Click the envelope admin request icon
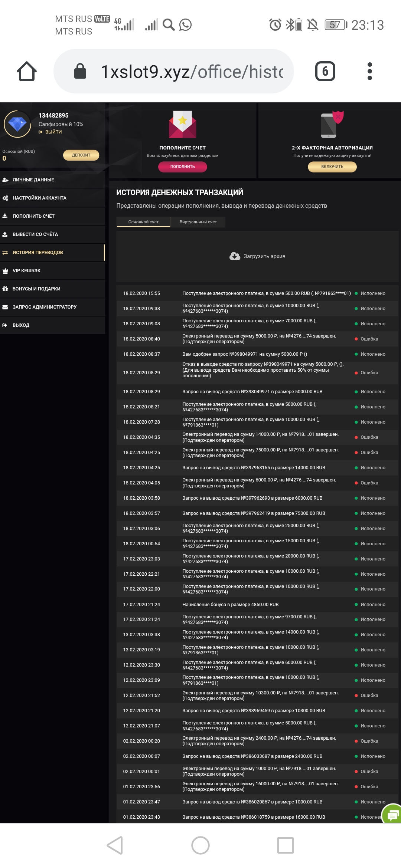This screenshot has width=401, height=868. point(5,307)
